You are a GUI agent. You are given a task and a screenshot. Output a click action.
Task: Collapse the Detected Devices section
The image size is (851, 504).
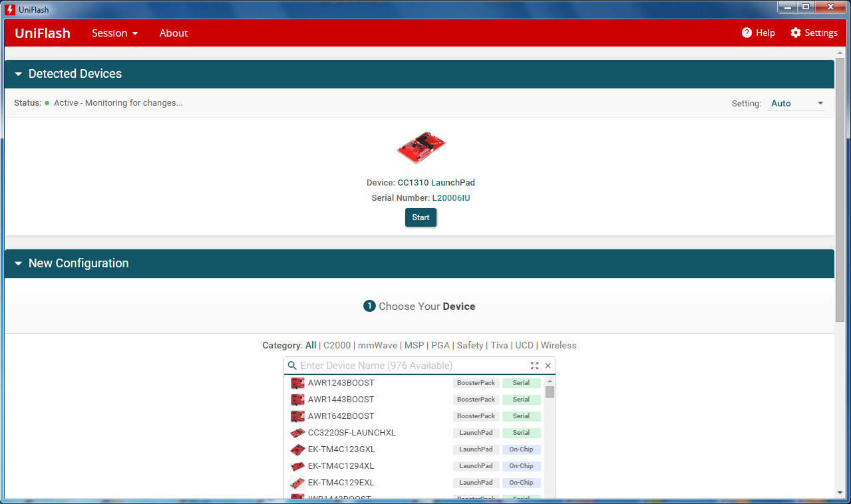click(19, 74)
